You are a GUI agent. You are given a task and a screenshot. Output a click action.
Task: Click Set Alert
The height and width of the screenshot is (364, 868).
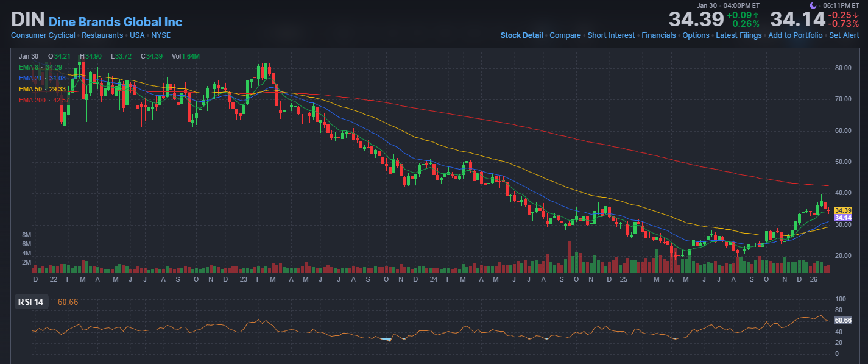tap(844, 35)
